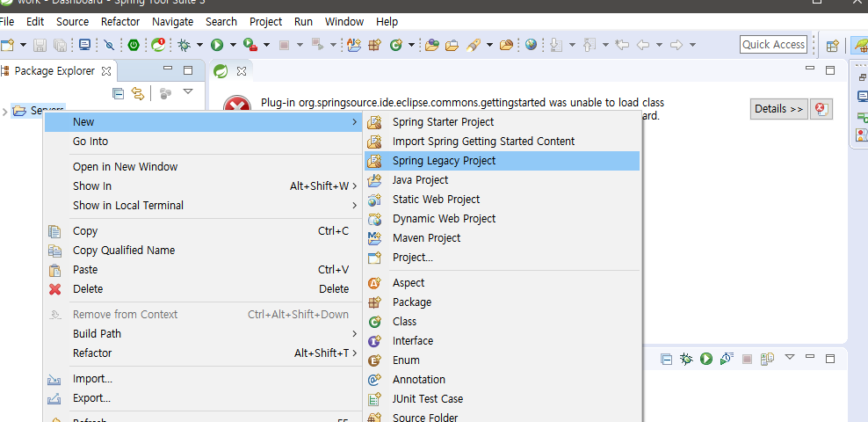
Task: Click the green Spring Boot power icon
Action: click(x=134, y=45)
